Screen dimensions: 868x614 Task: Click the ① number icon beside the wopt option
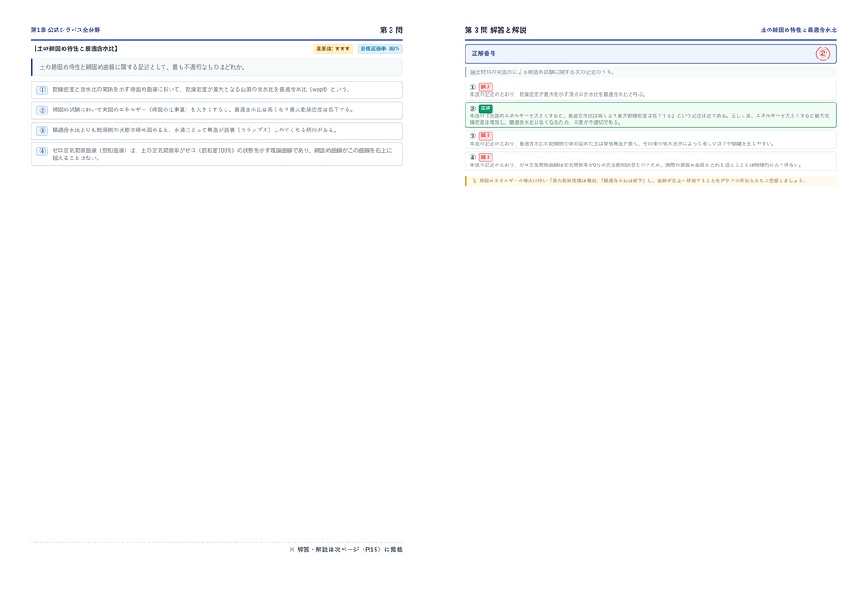42,90
